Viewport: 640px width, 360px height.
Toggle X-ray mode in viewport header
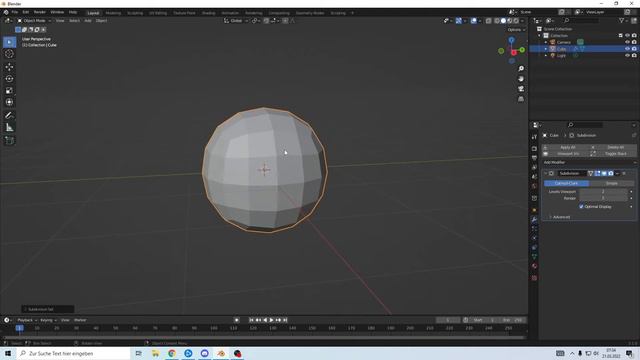coord(489,21)
